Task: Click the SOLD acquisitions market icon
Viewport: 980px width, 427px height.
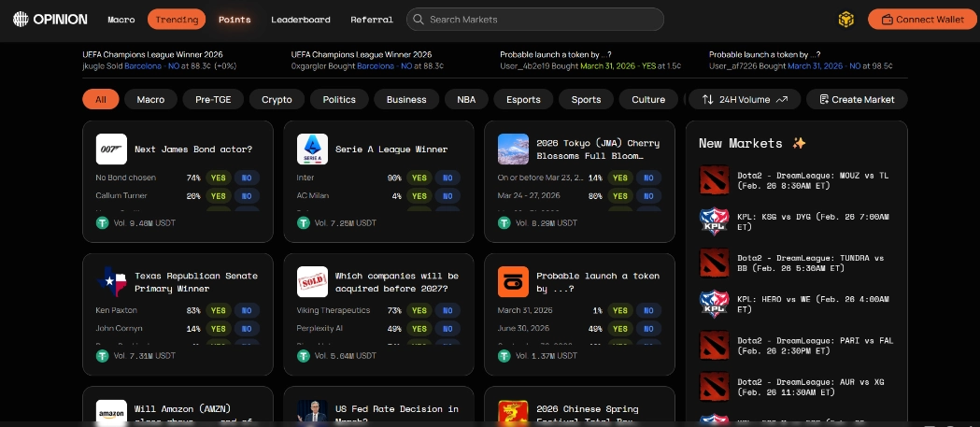Action: click(x=312, y=282)
